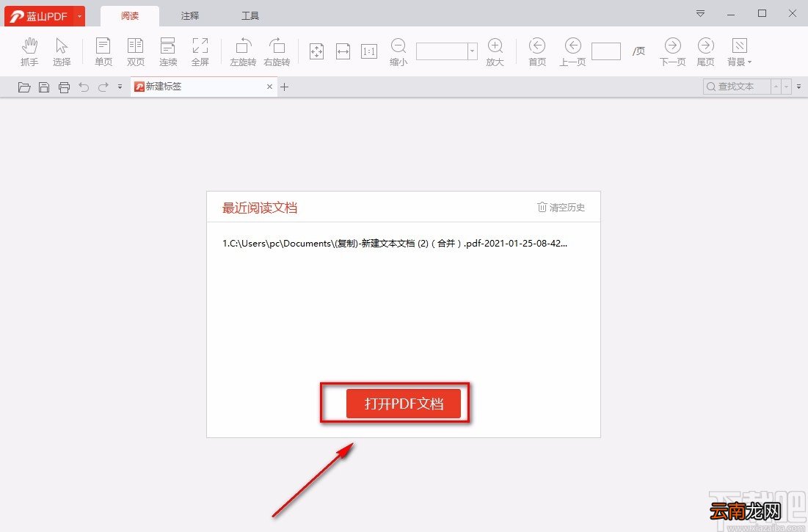Switch to single page (单页) view

[x=103, y=51]
